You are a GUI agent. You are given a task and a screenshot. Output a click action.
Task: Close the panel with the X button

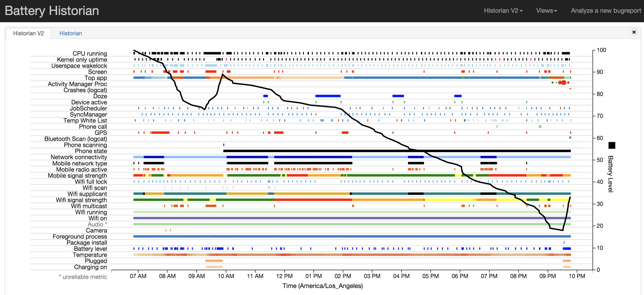634,32
